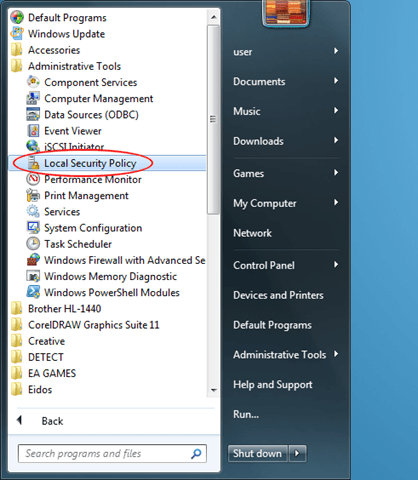Open Performance Monitor icon
The image size is (418, 480).
tap(33, 179)
